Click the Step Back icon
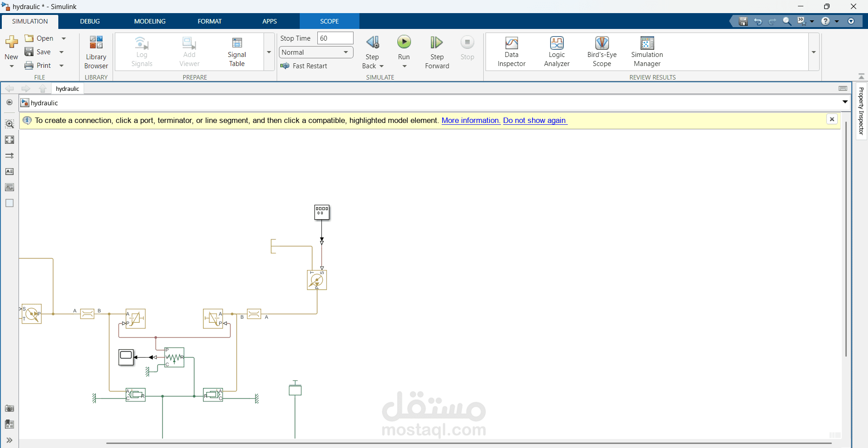The height and width of the screenshot is (448, 868). [x=373, y=42]
